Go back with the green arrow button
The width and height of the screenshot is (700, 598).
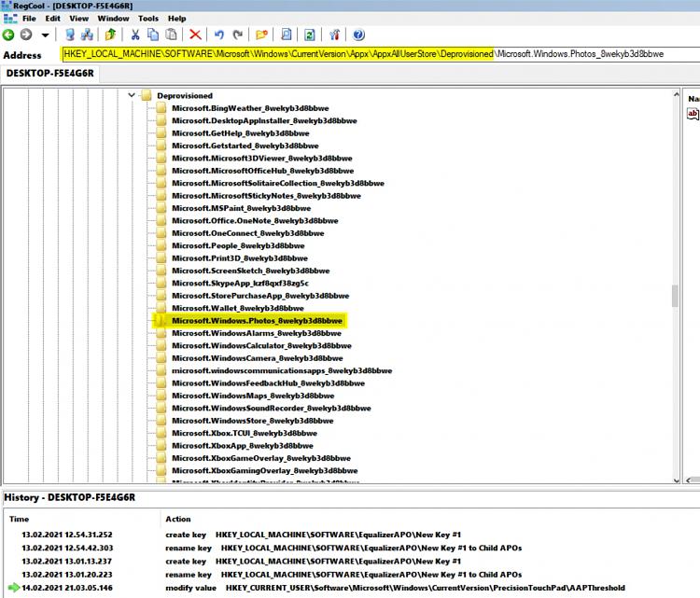[8, 35]
